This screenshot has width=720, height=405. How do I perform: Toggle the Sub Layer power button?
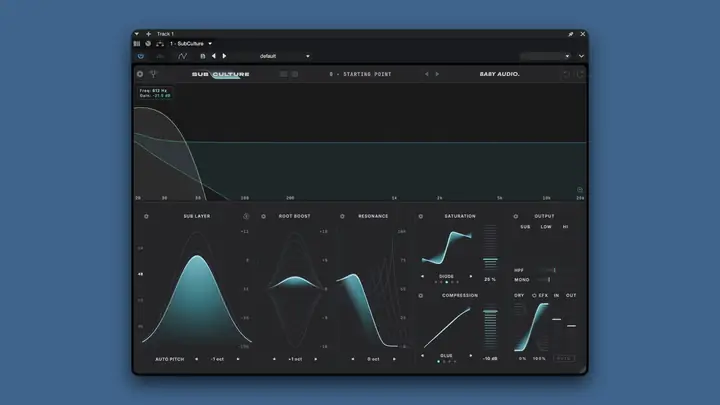[146, 216]
